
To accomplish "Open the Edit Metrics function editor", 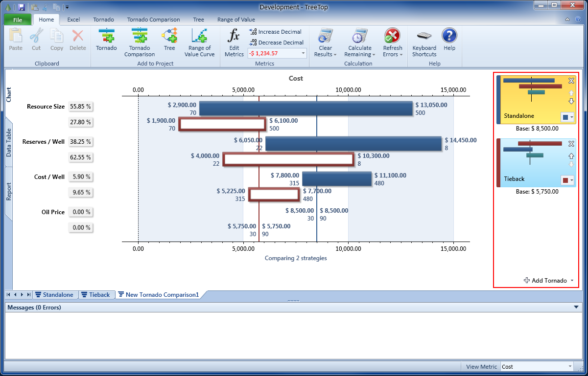I will pos(234,42).
